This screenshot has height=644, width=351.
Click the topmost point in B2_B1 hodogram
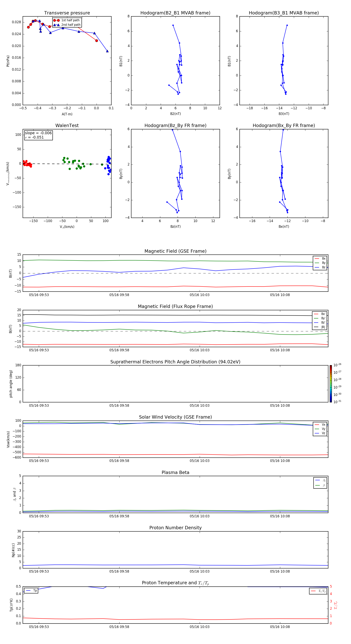tap(173, 25)
